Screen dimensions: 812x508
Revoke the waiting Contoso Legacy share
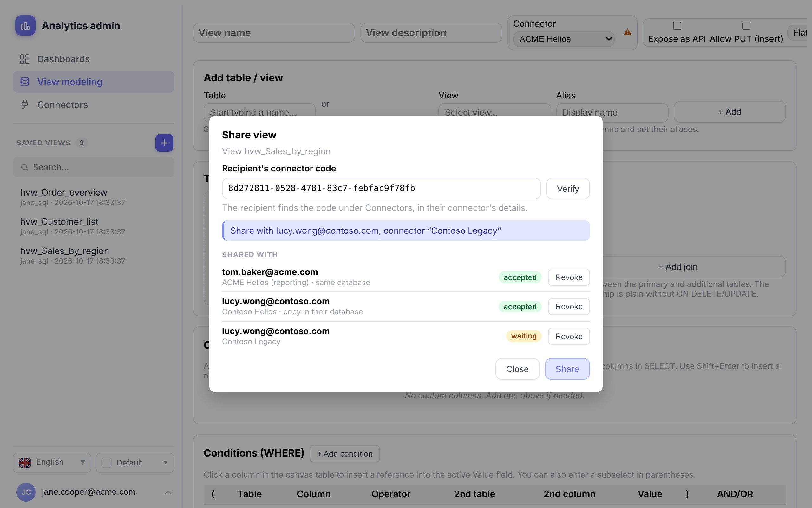click(569, 336)
